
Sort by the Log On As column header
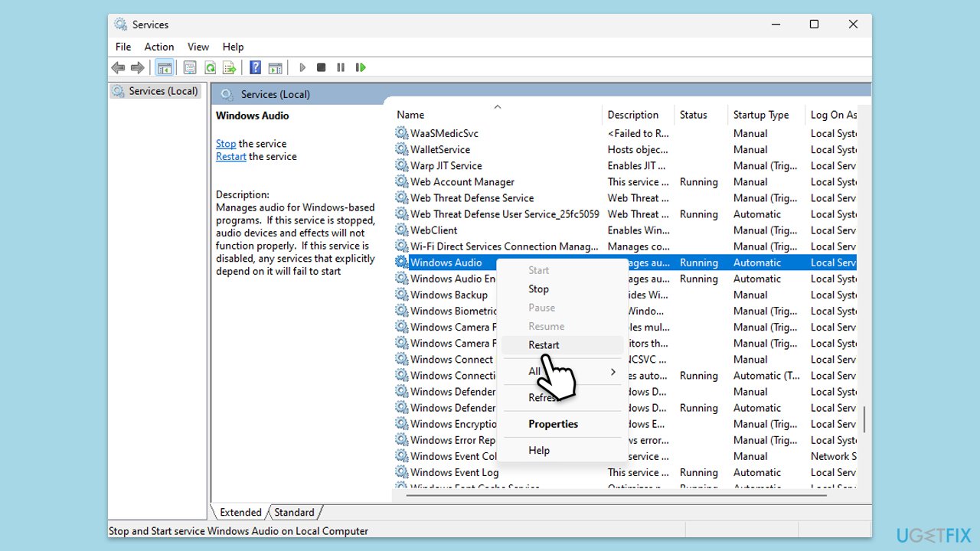pyautogui.click(x=832, y=115)
